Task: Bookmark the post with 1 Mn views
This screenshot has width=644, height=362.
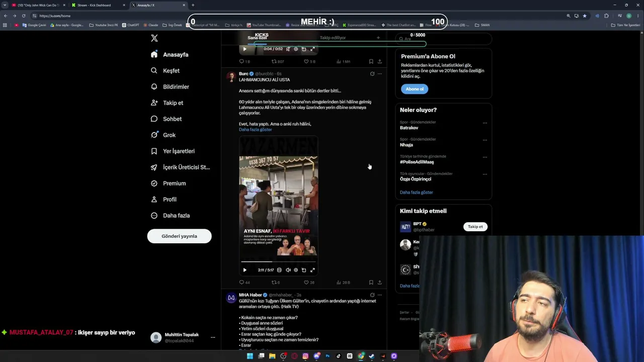Action: [x=371, y=61]
